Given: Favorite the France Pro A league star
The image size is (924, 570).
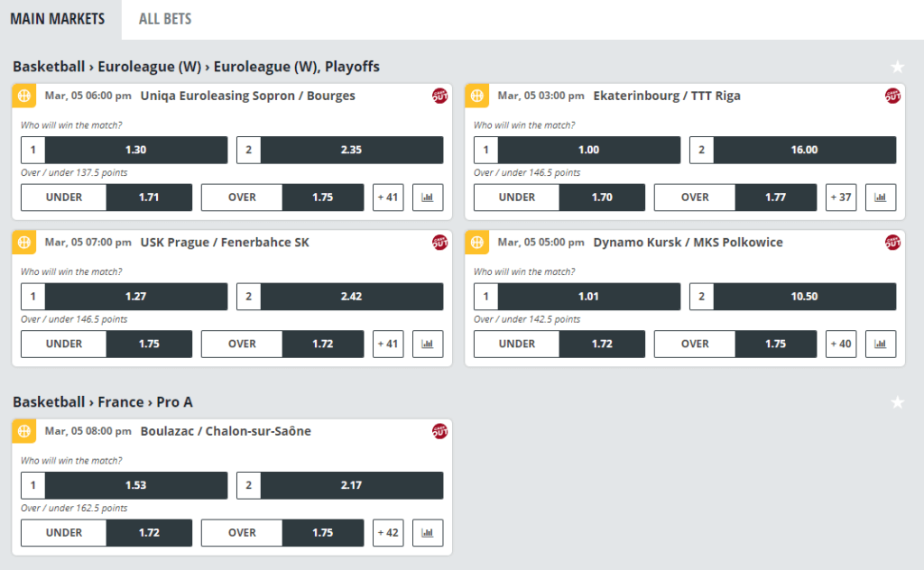Looking at the screenshot, I should pos(898,402).
